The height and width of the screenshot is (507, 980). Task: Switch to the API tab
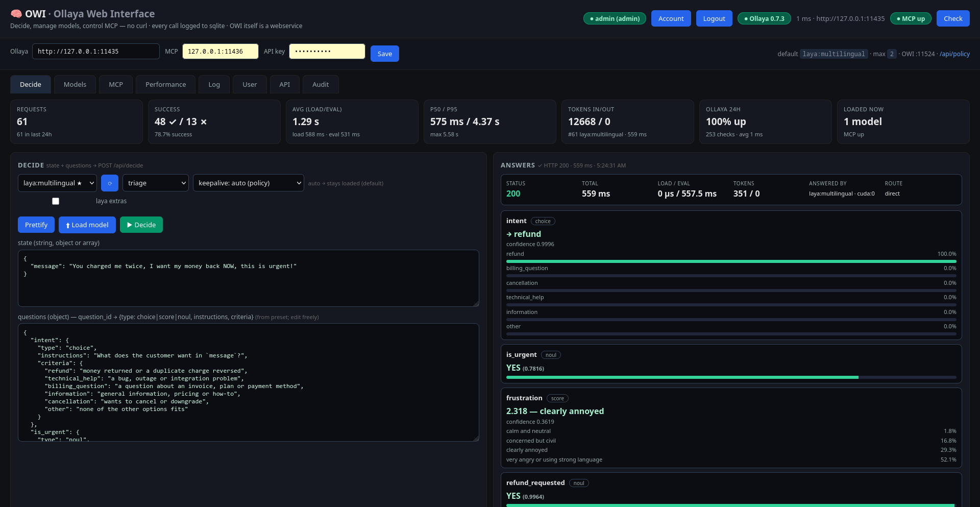pos(285,84)
